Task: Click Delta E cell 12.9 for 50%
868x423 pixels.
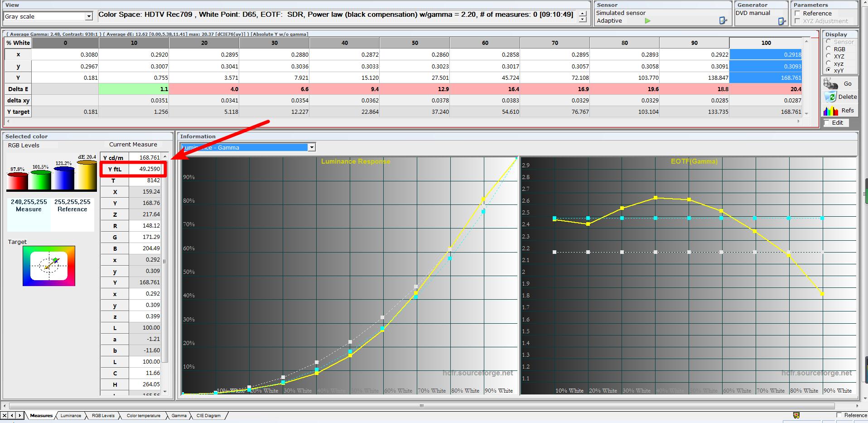Action: [x=415, y=89]
